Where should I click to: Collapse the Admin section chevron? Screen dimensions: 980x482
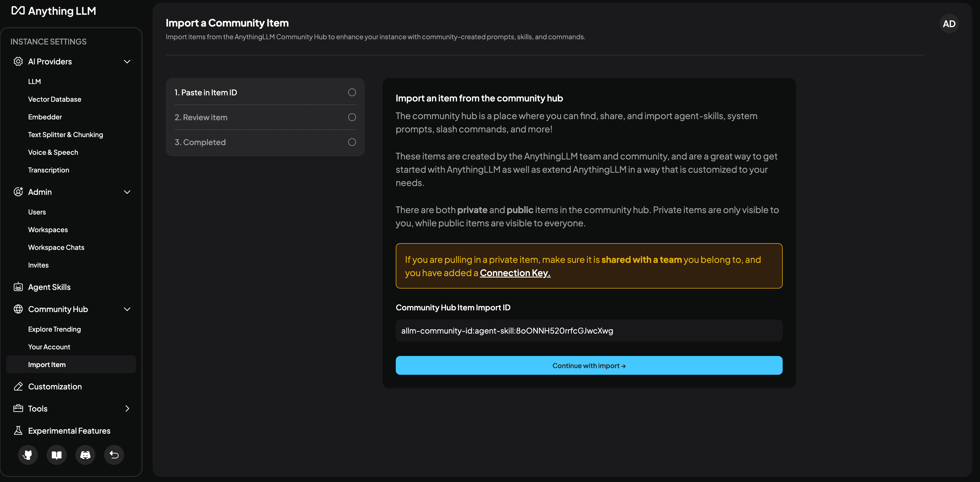[x=127, y=192]
